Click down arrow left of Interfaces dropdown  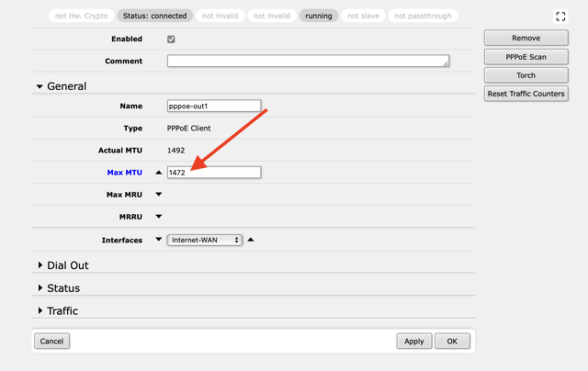tap(159, 240)
